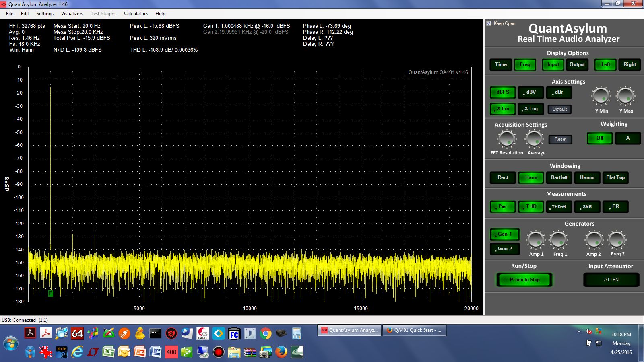Click the Press to Stop button

point(524,280)
